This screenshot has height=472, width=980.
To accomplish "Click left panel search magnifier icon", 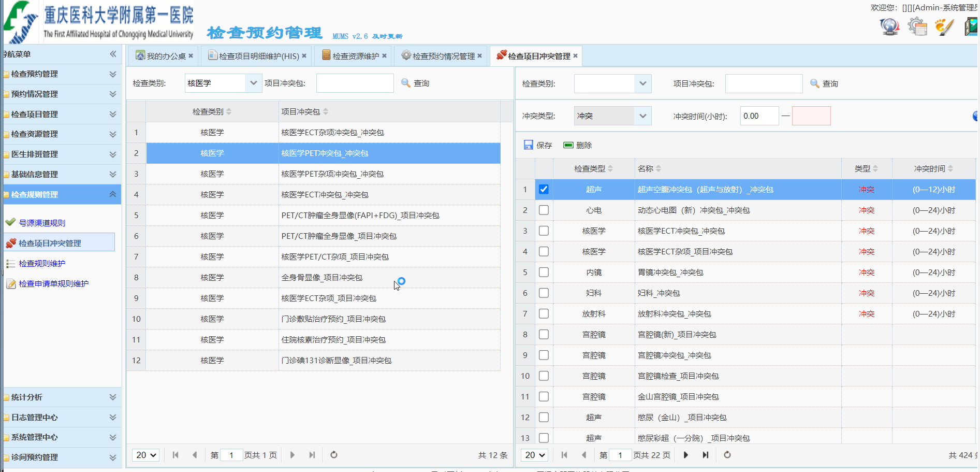I will coord(406,83).
